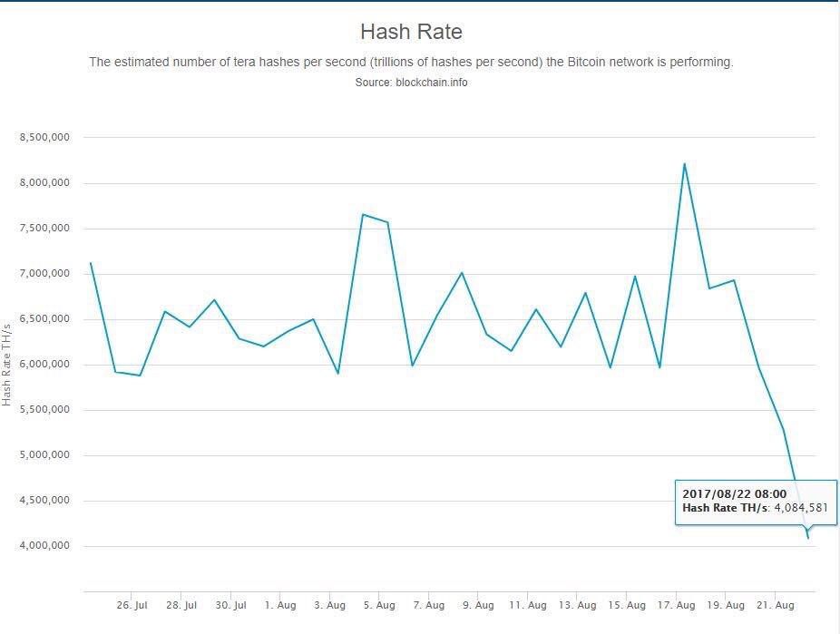Click the 2017/08/22 08:00 tooltip box
This screenshot has height=634, width=840.
coord(755,501)
